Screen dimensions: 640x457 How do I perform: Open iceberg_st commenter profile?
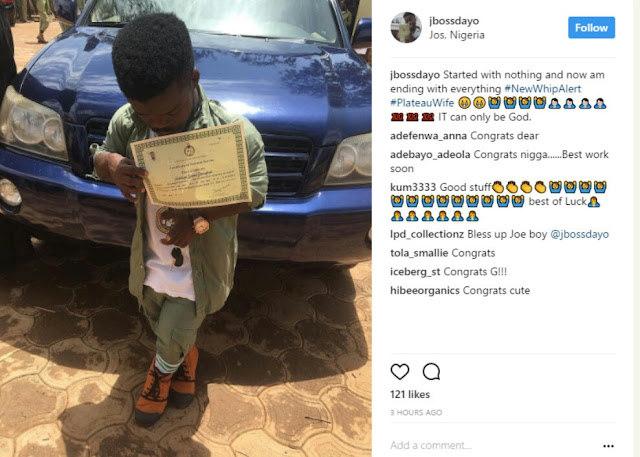(415, 272)
